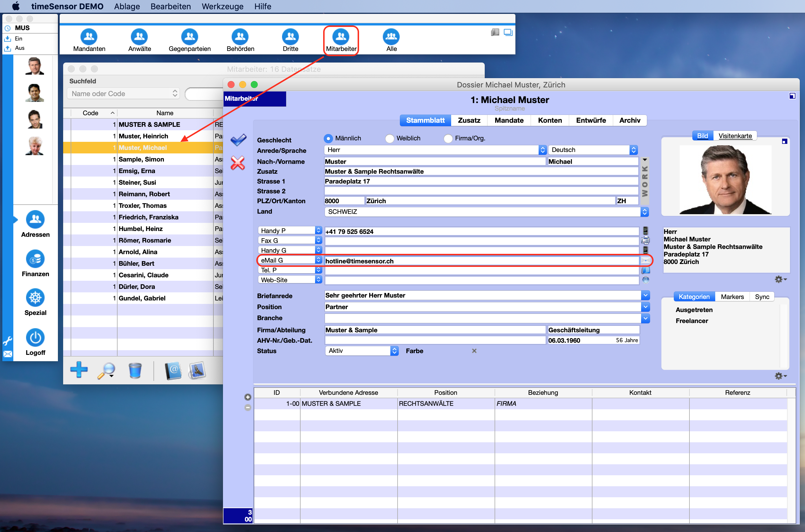Image resolution: width=805 pixels, height=532 pixels.
Task: Open the Dritte address category
Action: (x=290, y=40)
